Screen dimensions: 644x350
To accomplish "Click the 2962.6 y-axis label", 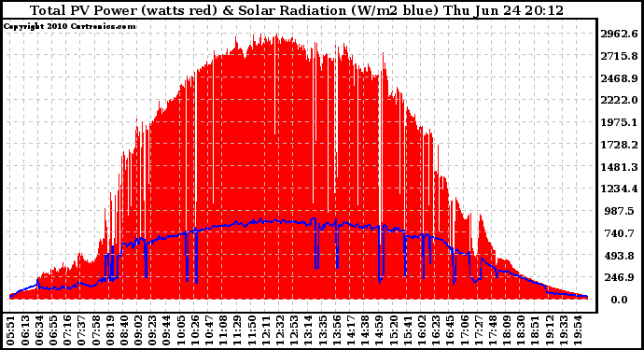I will pyautogui.click(x=620, y=34).
